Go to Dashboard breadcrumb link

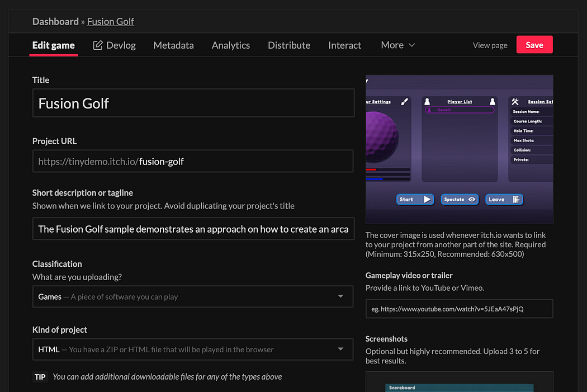coord(55,21)
